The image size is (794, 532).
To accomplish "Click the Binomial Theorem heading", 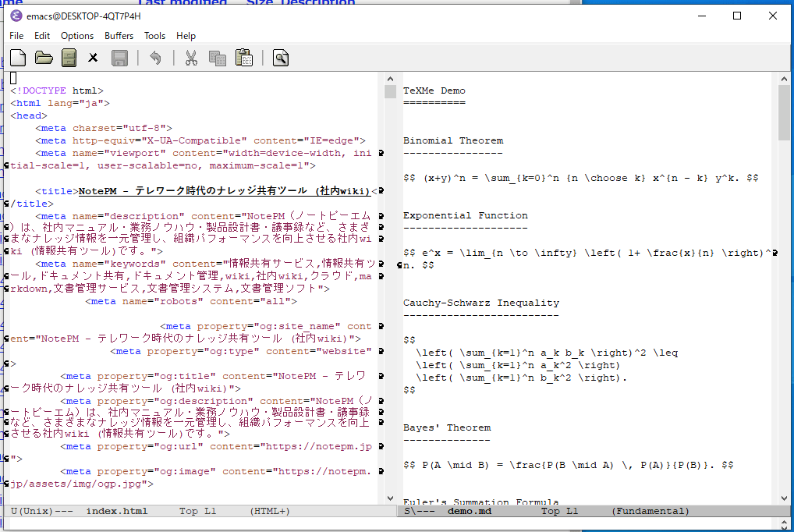I will tap(453, 141).
